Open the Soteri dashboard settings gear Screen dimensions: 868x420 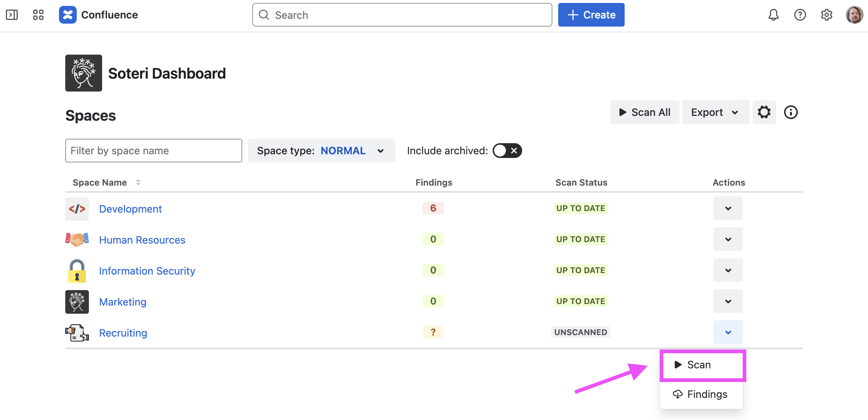pyautogui.click(x=764, y=112)
